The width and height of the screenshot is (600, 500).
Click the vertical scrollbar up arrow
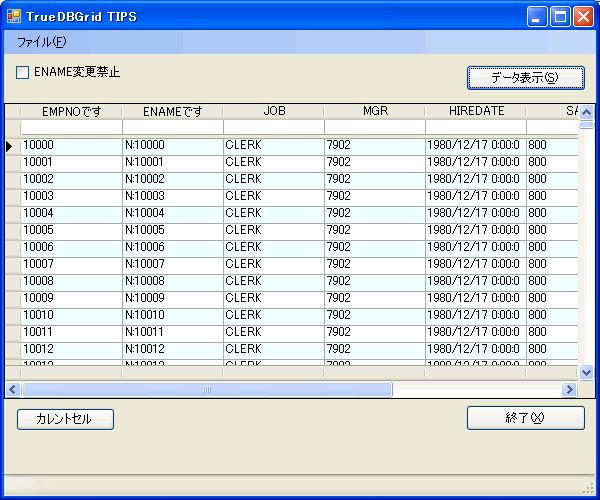pos(587,112)
